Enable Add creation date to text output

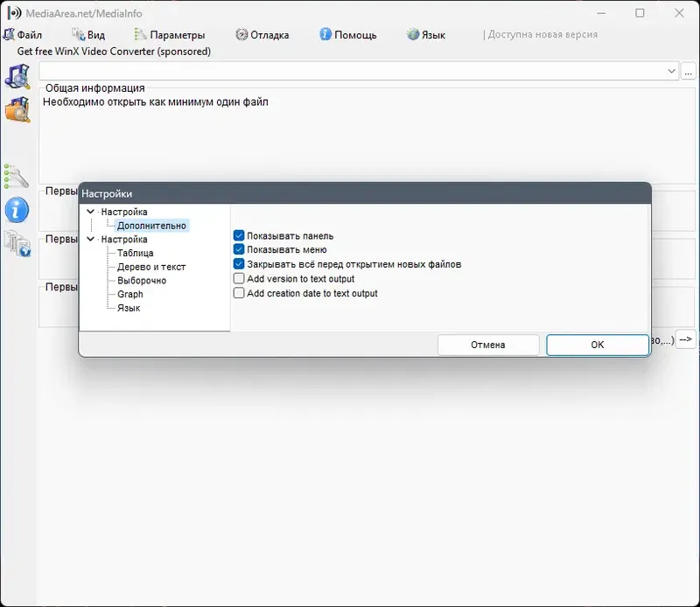(x=239, y=293)
